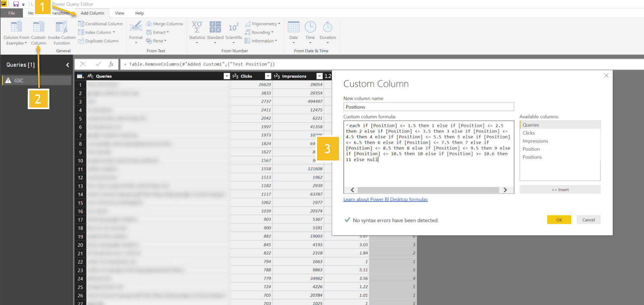Open Learn about Power BI Desktop formulas link
644x305 pixels.
[385, 199]
